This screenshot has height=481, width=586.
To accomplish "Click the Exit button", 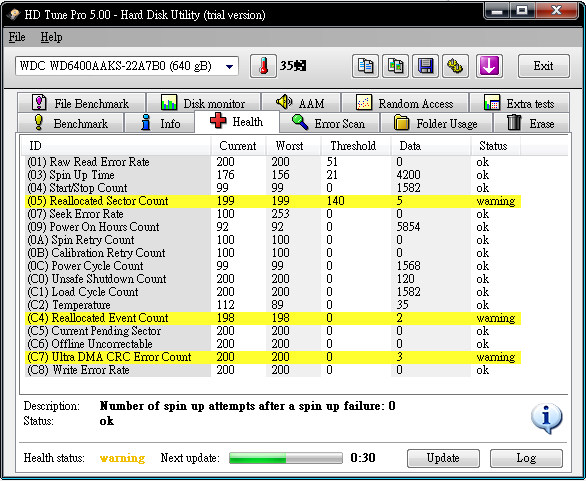I will 543,66.
